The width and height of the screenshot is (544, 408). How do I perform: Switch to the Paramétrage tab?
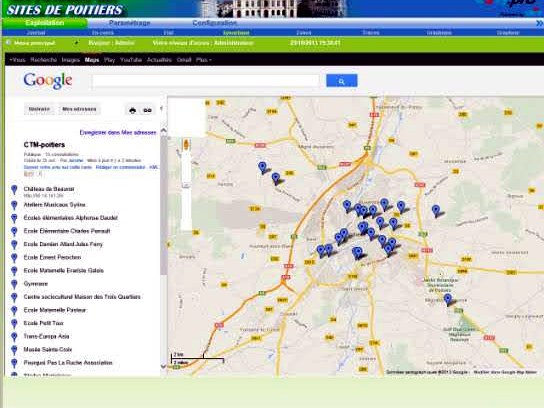pyautogui.click(x=129, y=23)
